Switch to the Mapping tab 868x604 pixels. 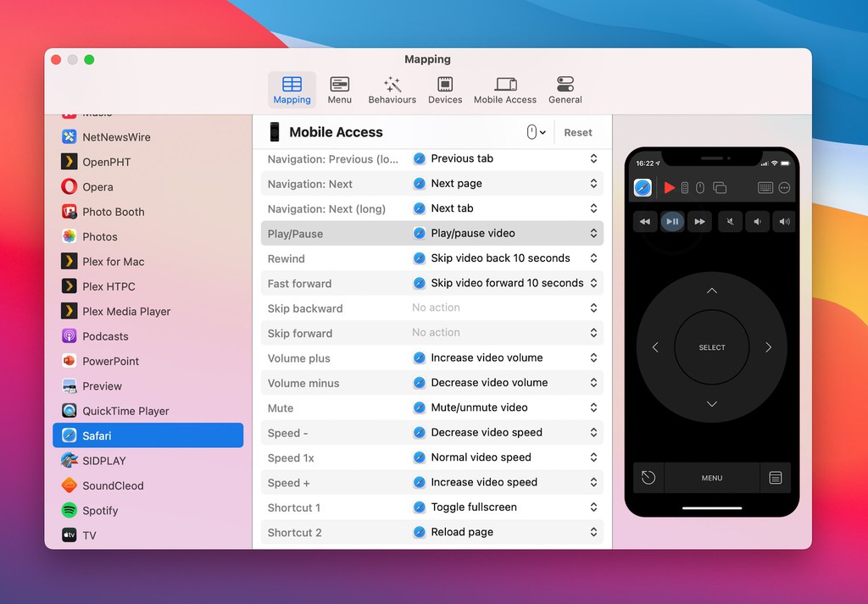point(292,90)
